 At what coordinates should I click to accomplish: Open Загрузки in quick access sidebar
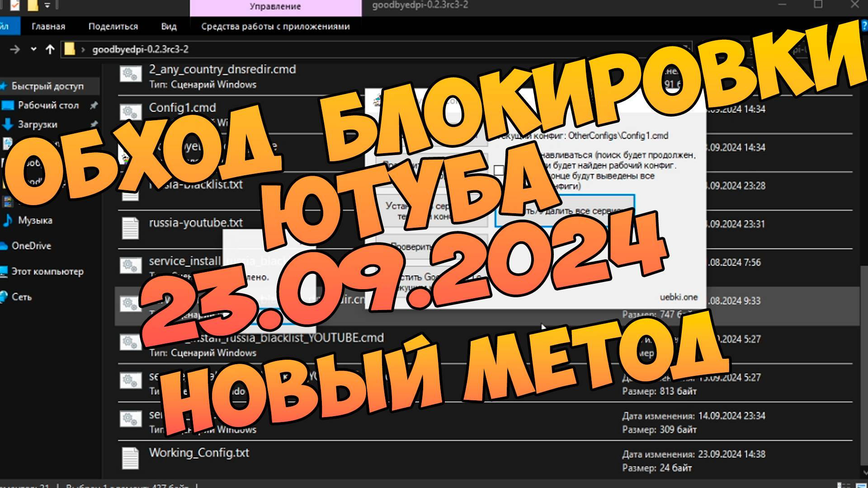coord(37,124)
